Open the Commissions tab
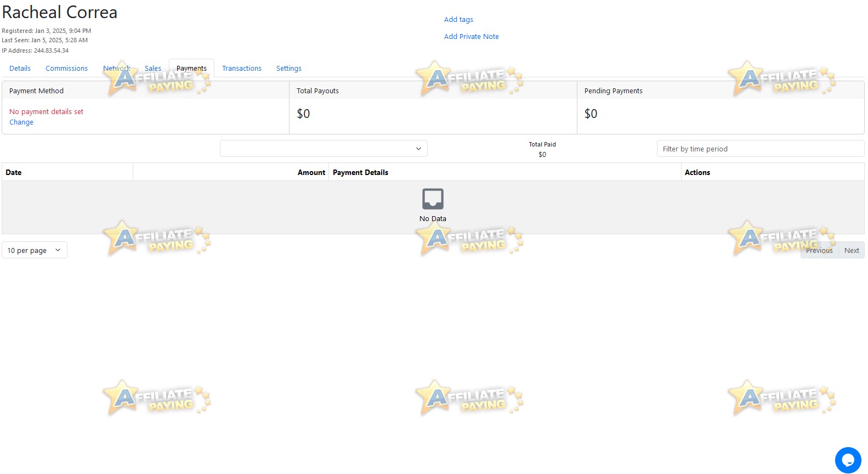 [x=66, y=69]
